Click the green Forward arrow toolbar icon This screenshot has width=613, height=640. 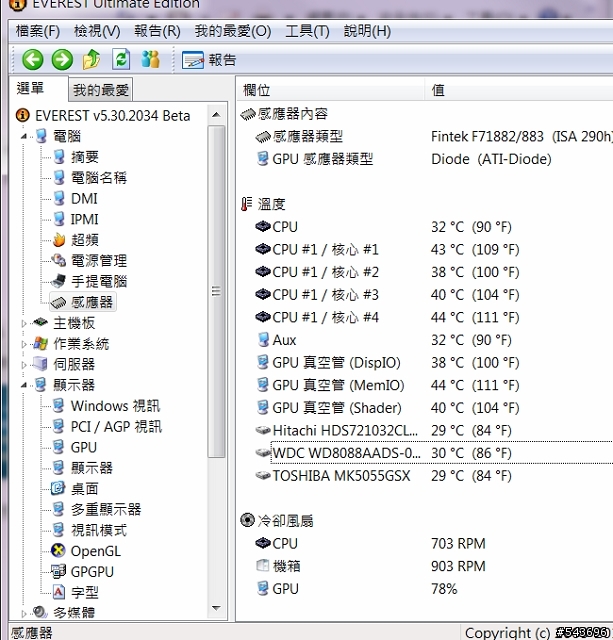[62, 60]
